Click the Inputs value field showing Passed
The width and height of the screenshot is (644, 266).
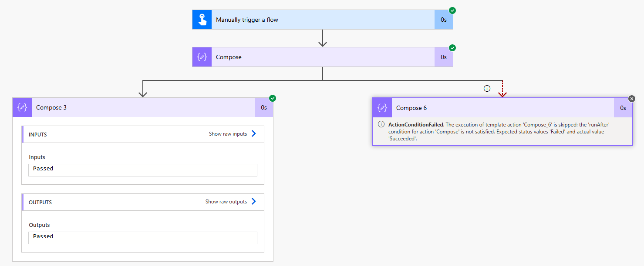pos(143,170)
